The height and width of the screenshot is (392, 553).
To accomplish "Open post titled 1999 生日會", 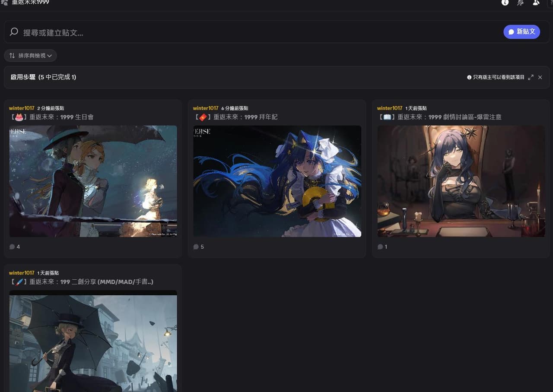I will [x=51, y=117].
